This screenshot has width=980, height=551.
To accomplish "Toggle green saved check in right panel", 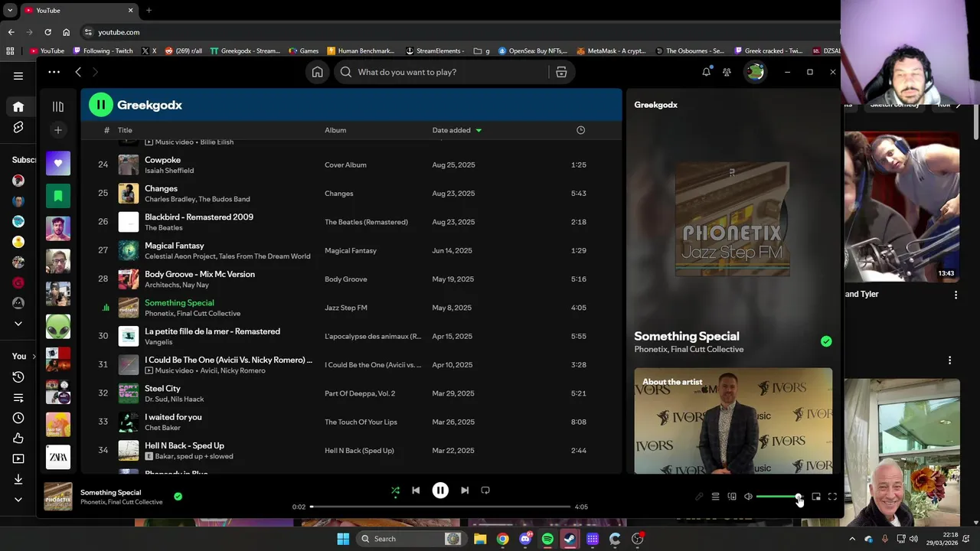I will point(826,342).
